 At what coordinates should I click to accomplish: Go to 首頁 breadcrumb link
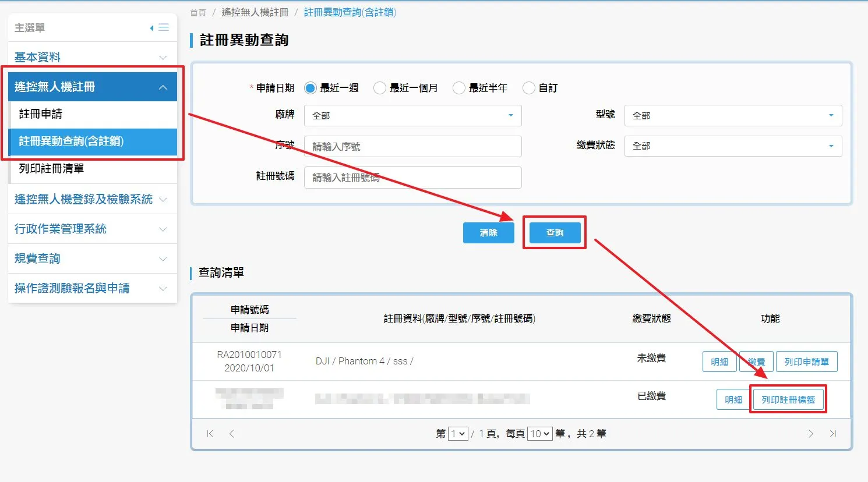(198, 12)
